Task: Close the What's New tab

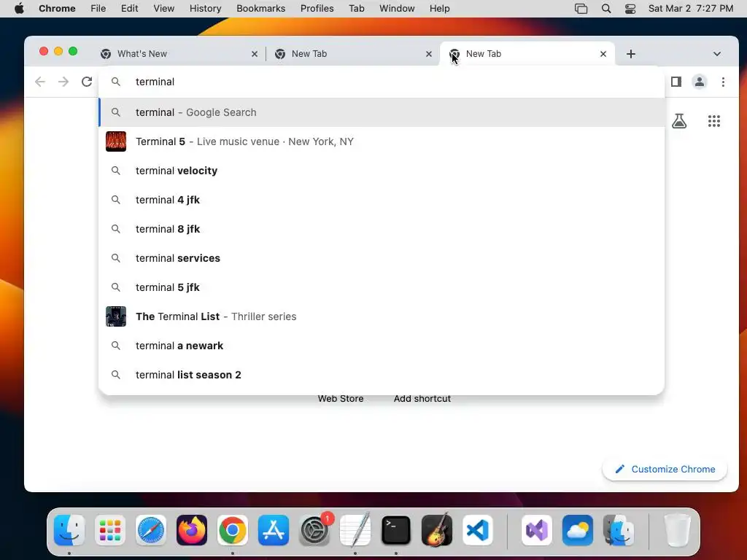Action: coord(255,54)
